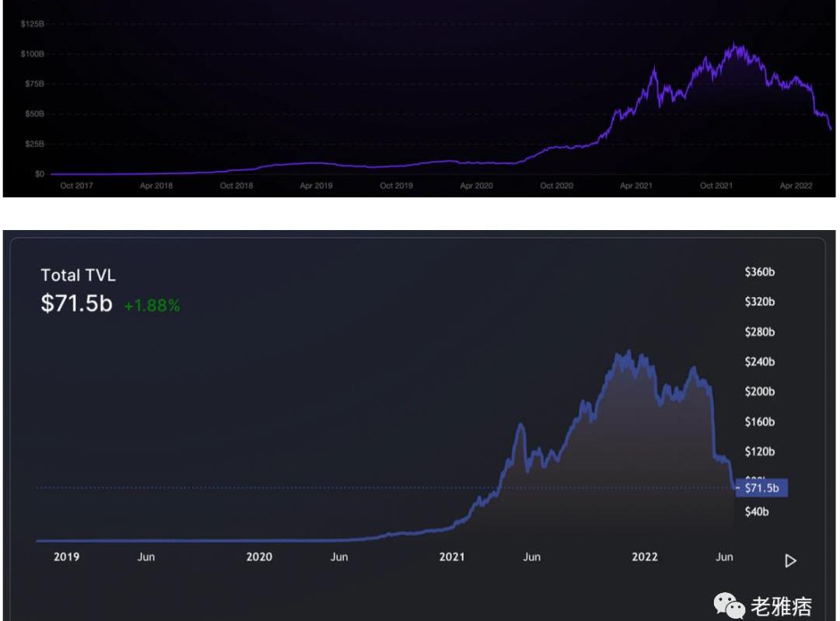
Task: Click the $100B label on top chart
Action: pos(32,54)
